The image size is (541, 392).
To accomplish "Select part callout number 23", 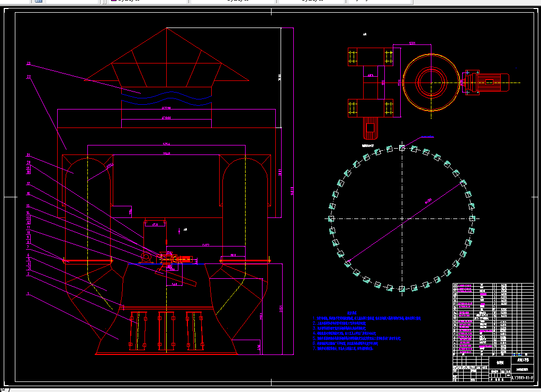I will tap(28, 63).
